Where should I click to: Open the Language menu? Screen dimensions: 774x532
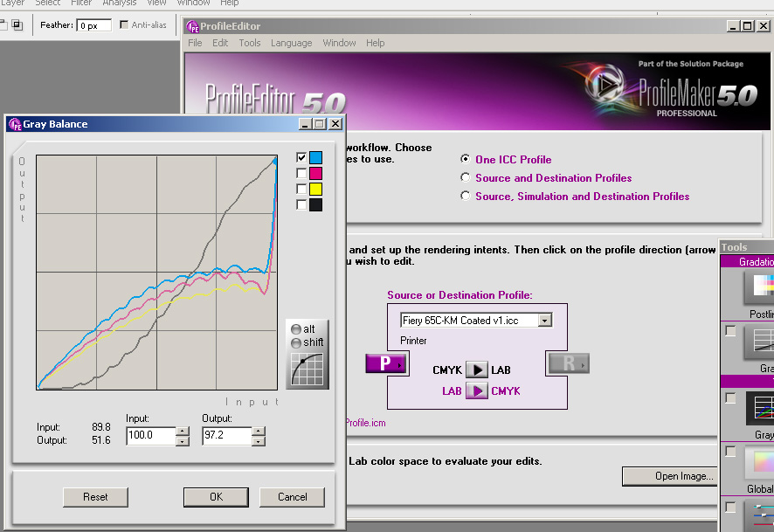click(291, 43)
